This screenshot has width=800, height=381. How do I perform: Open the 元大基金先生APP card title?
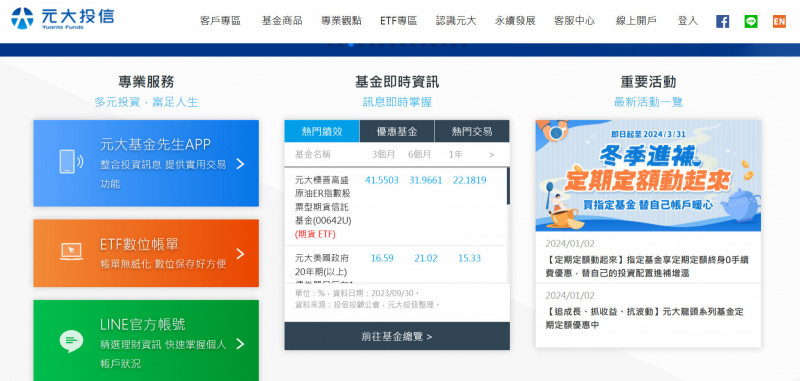coord(155,145)
